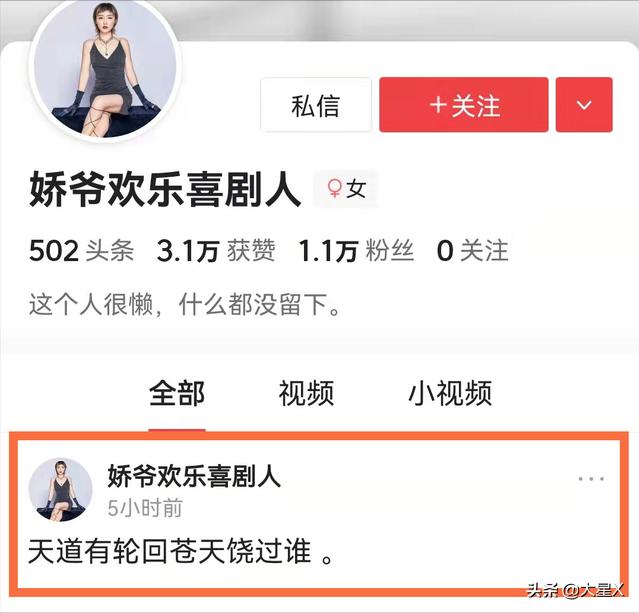Open the 3.1万 获赞 likes count

tap(216, 251)
